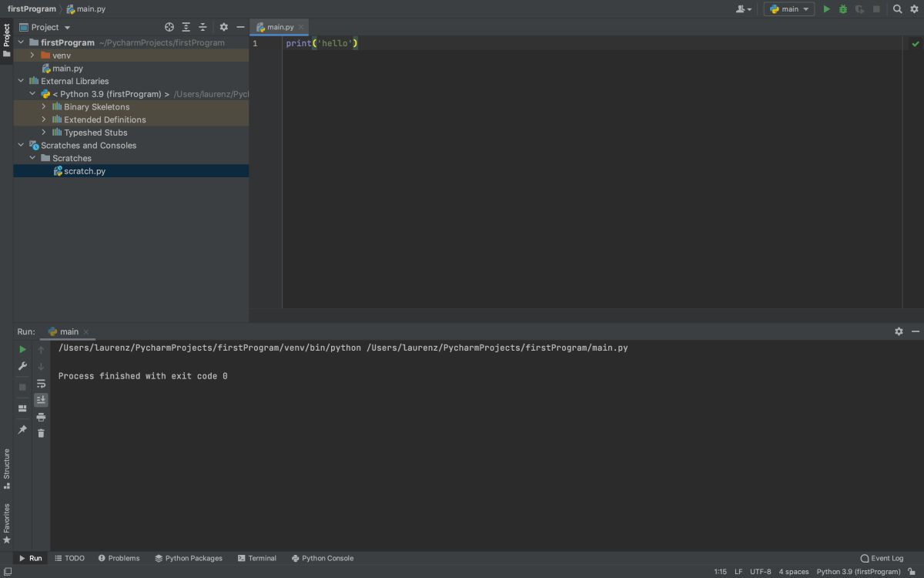
Task: Click inspection checkmark in editor corner
Action: tap(916, 44)
